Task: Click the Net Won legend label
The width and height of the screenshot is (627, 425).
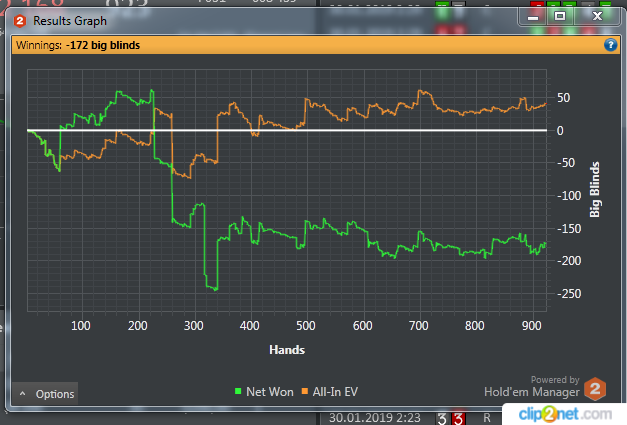Action: pyautogui.click(x=270, y=392)
